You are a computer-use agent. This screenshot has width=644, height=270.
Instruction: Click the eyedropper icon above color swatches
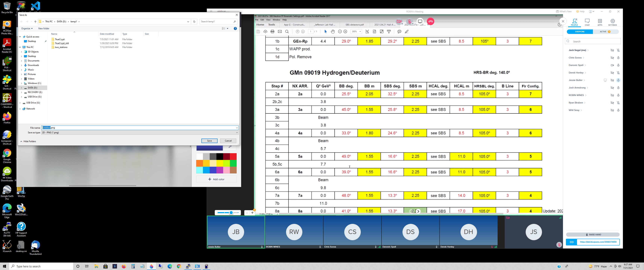pos(230,147)
